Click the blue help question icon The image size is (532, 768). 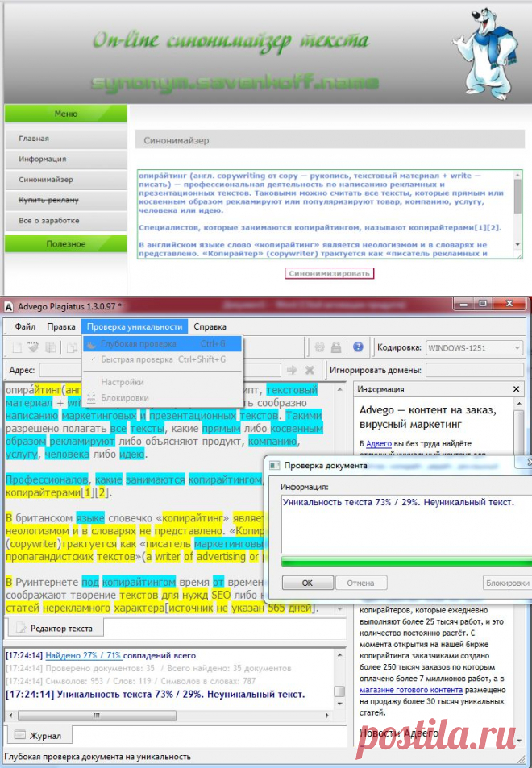click(358, 347)
